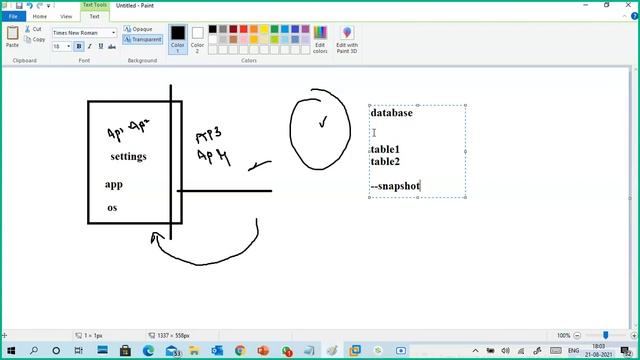Move the zoom slider handle
The image size is (640, 360).
[606, 335]
